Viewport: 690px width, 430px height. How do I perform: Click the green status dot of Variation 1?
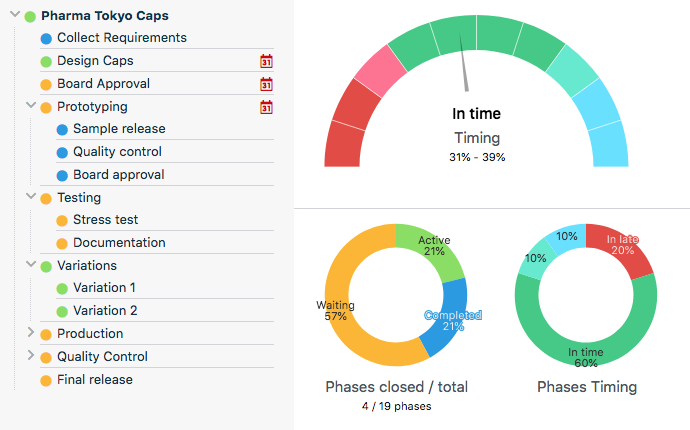point(62,289)
